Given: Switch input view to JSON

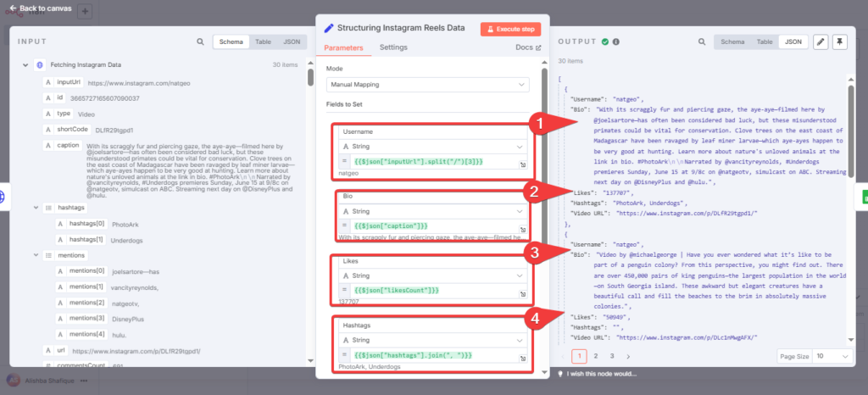Looking at the screenshot, I should point(292,42).
